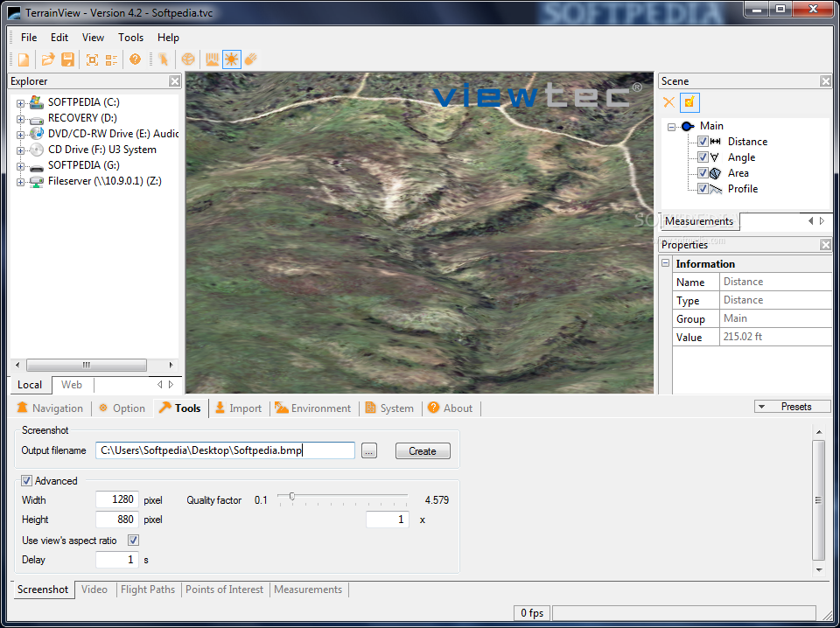This screenshot has width=840, height=628.
Task: Click the Create screenshot button
Action: [422, 451]
